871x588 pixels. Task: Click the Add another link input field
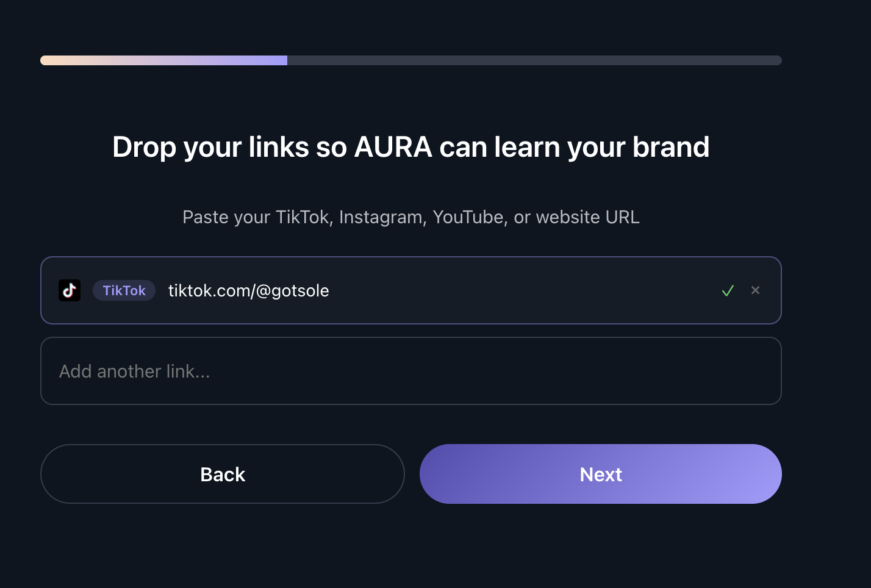[x=410, y=371]
